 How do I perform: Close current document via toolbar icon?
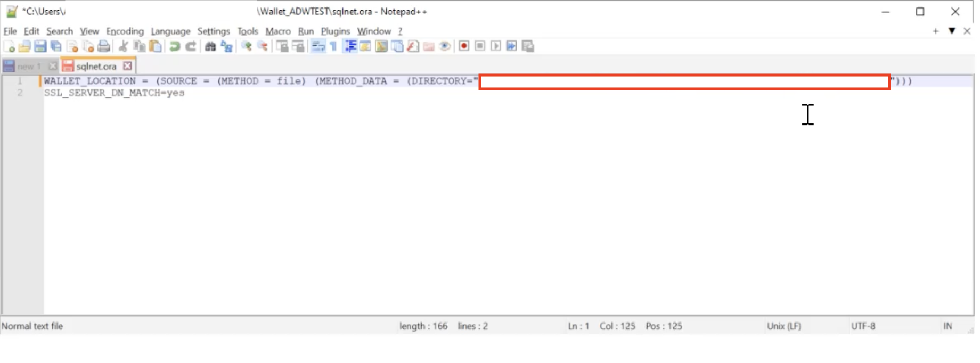[x=72, y=46]
